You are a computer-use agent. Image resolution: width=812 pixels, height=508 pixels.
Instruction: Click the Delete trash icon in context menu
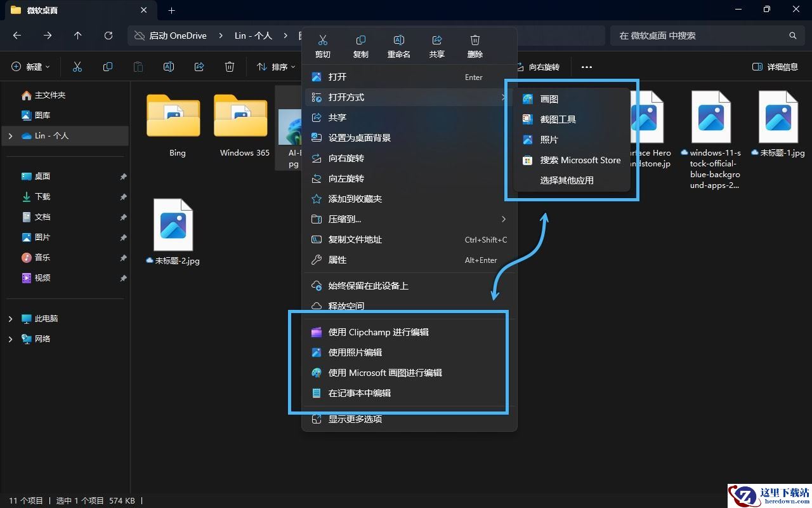point(475,40)
